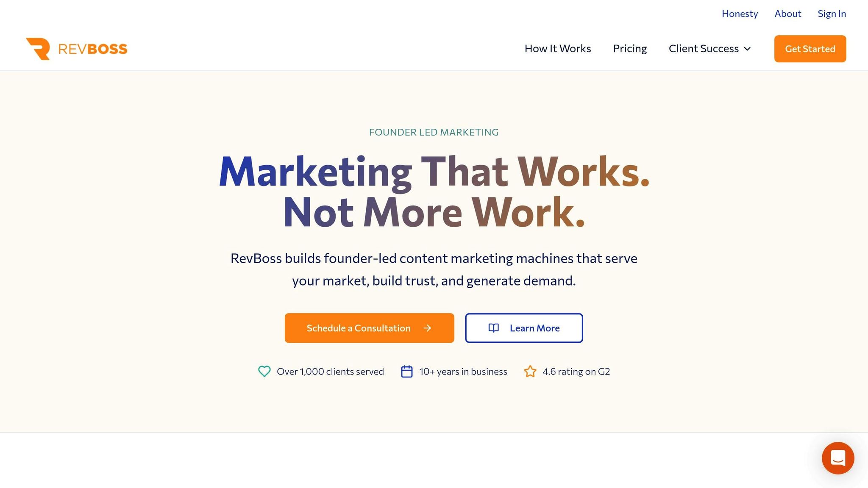The image size is (868, 488).
Task: Visit the About link
Action: click(x=788, y=14)
